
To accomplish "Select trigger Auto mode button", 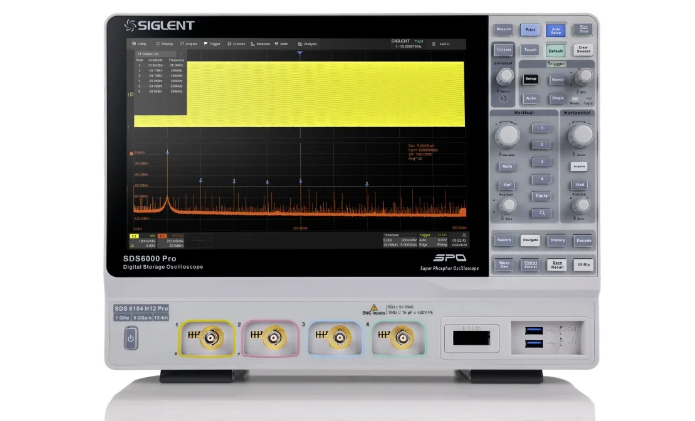I will pos(531,98).
